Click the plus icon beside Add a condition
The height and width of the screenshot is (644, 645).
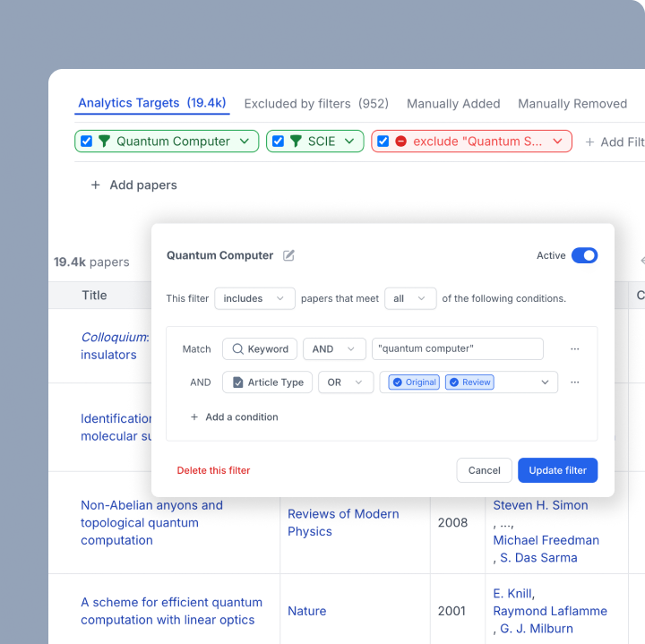[x=194, y=417]
